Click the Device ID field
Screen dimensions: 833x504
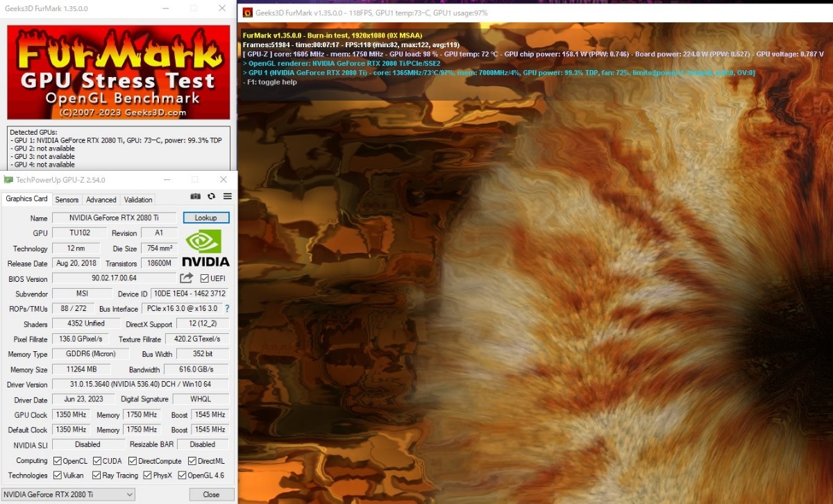[190, 294]
